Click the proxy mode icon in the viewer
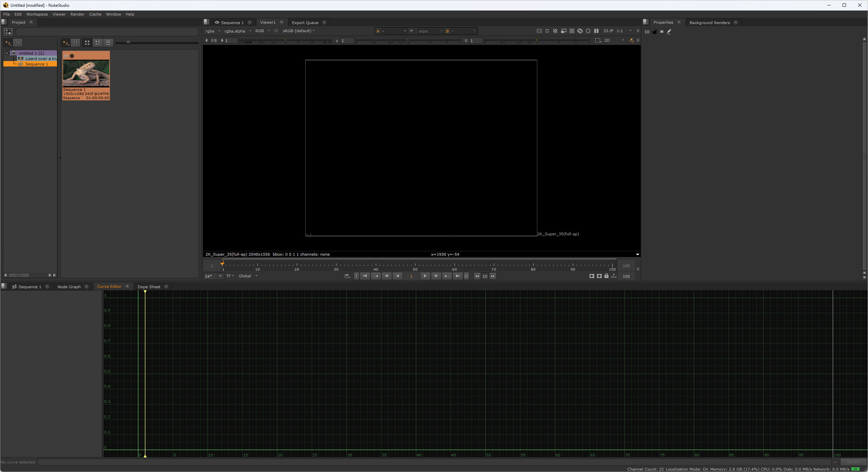The width and height of the screenshot is (868, 472). [563, 31]
